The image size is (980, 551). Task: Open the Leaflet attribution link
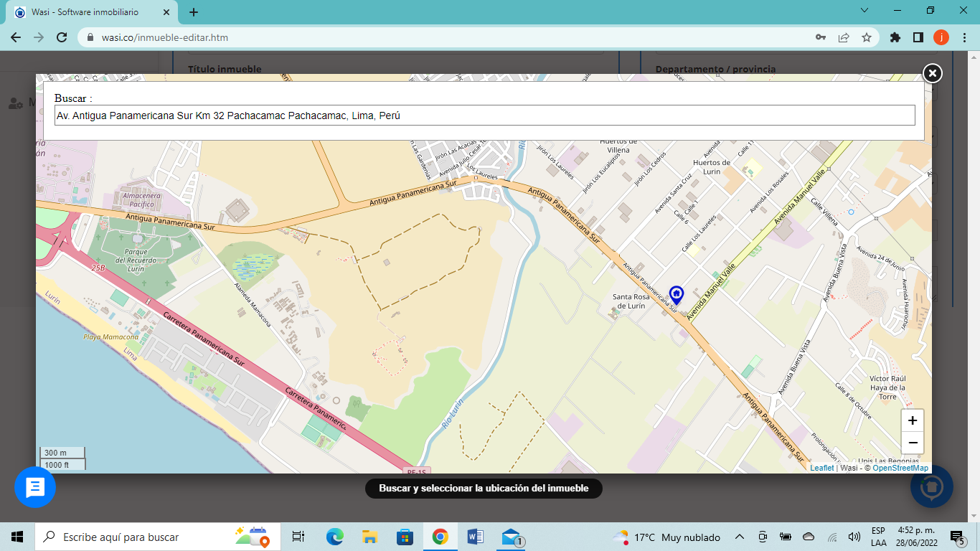click(822, 468)
